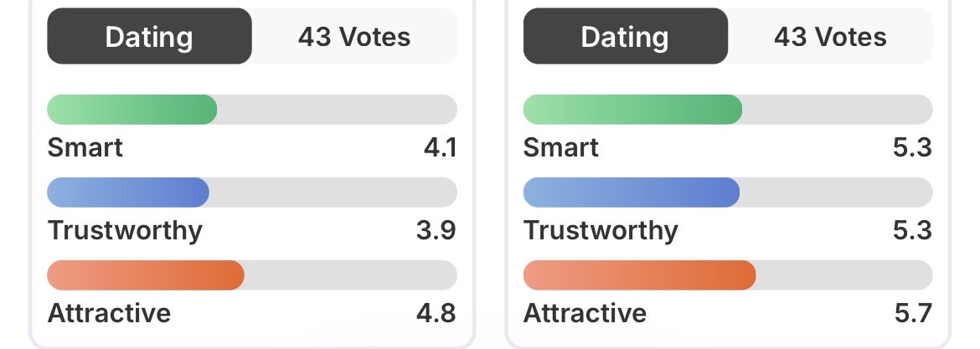This screenshot has width=980, height=349.
Task: Click the orange Attractive bar rated 4.8
Action: pos(146,275)
